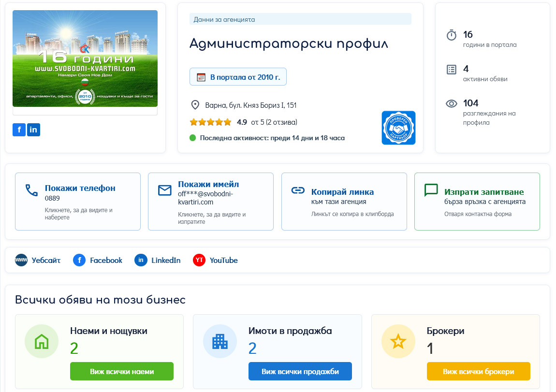Click the envelope email icon
Image resolution: width=556 pixels, height=392 pixels.
[164, 190]
